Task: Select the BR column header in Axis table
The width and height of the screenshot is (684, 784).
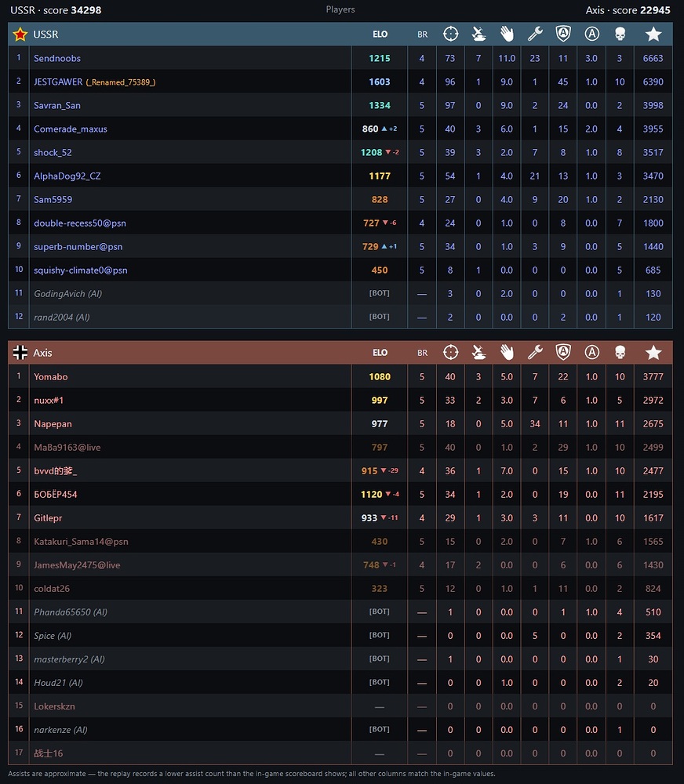Action: point(422,353)
